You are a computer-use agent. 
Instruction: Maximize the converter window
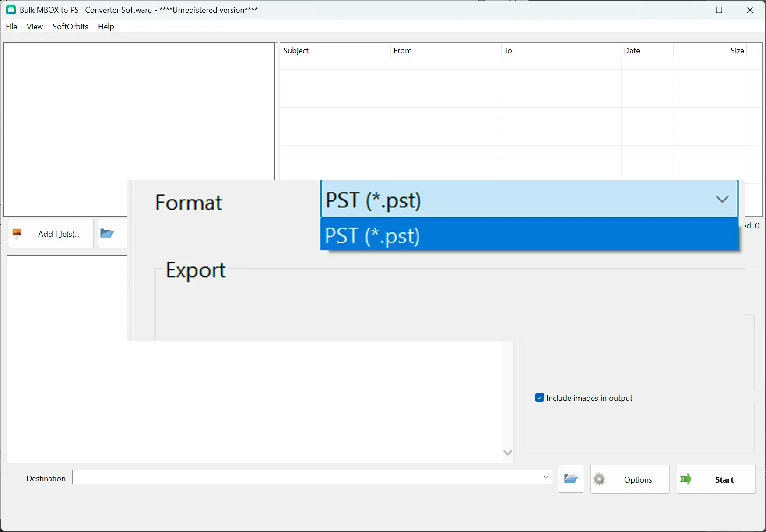coord(719,10)
